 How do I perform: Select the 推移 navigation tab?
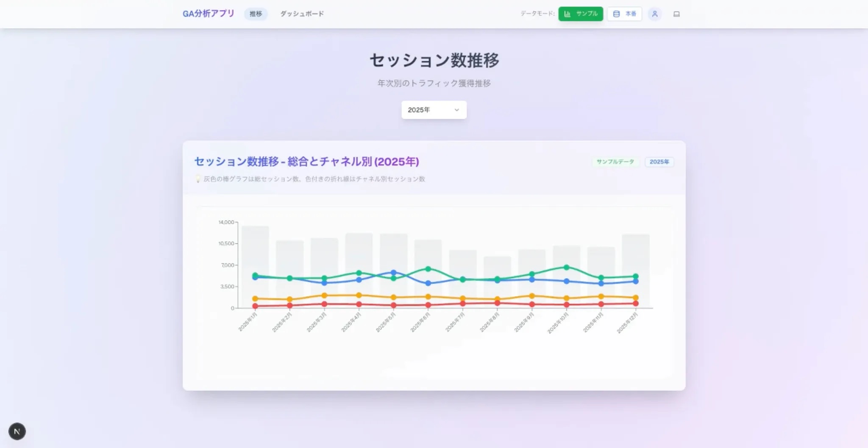[x=256, y=14]
